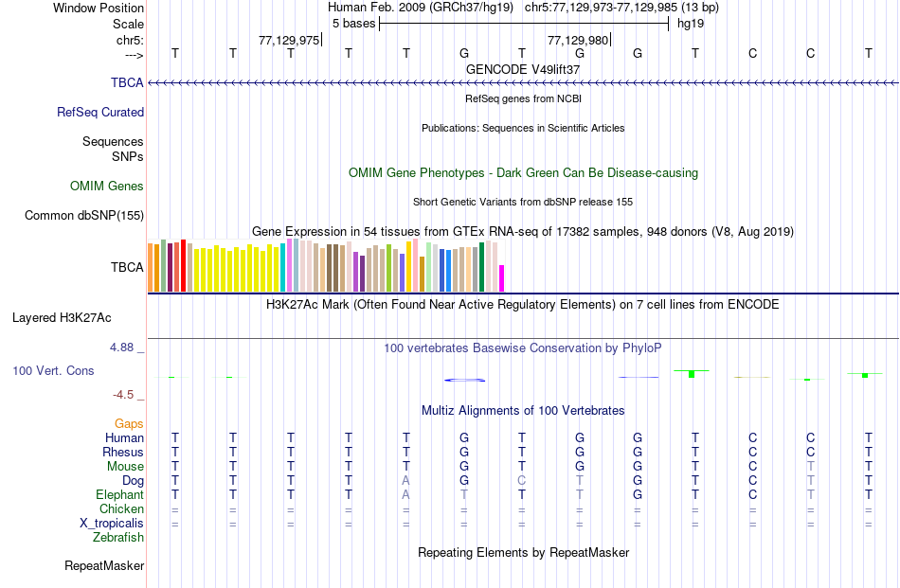Click Short Genetic Variants from dbSNP title
900x588 pixels.
[523, 202]
